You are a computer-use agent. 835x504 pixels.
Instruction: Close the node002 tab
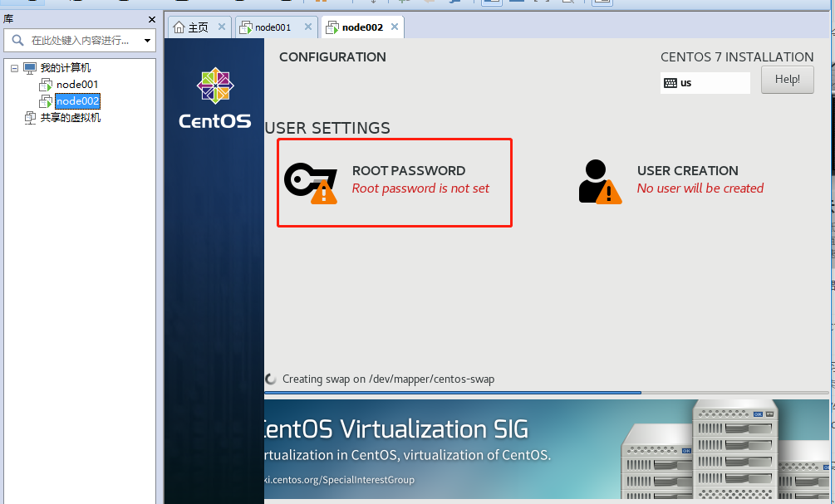point(395,27)
